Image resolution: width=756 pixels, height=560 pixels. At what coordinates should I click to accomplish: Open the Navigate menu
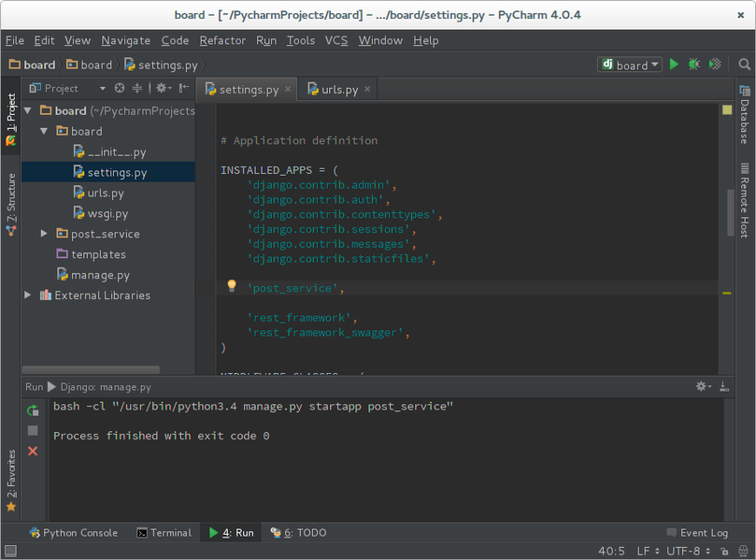point(126,40)
